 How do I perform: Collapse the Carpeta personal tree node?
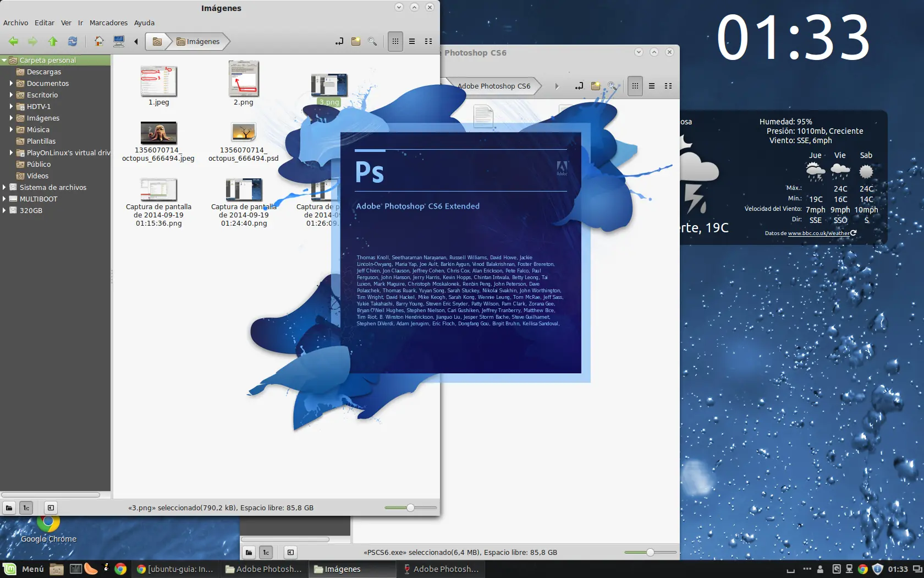[x=4, y=60]
